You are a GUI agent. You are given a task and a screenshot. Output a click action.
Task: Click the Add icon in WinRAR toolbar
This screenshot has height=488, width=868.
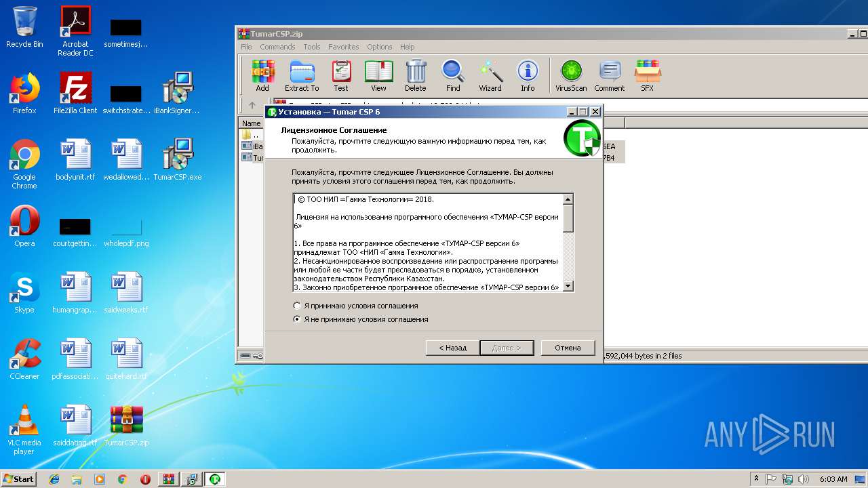click(x=262, y=76)
